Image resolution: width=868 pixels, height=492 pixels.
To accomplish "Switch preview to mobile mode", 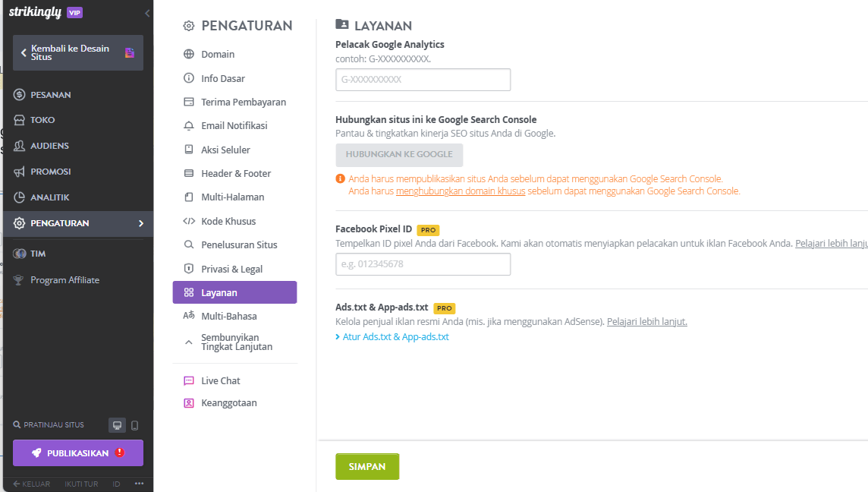I will pos(134,425).
